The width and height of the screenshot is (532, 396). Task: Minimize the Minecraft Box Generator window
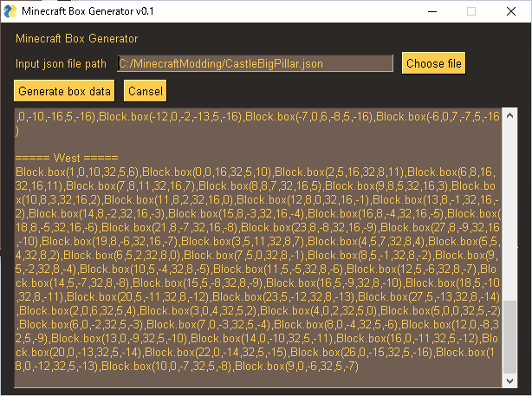click(431, 11)
